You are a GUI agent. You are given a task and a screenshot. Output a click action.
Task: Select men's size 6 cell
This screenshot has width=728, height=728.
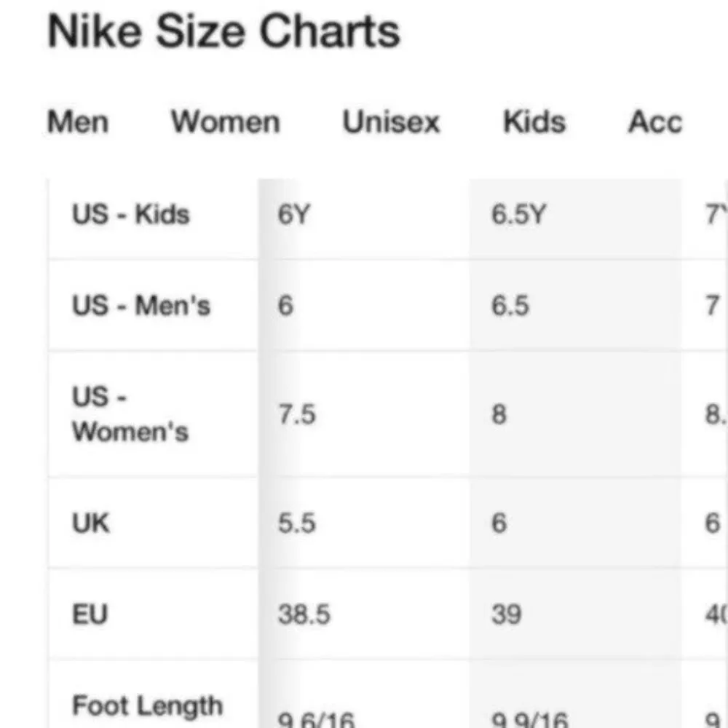pos(285,306)
